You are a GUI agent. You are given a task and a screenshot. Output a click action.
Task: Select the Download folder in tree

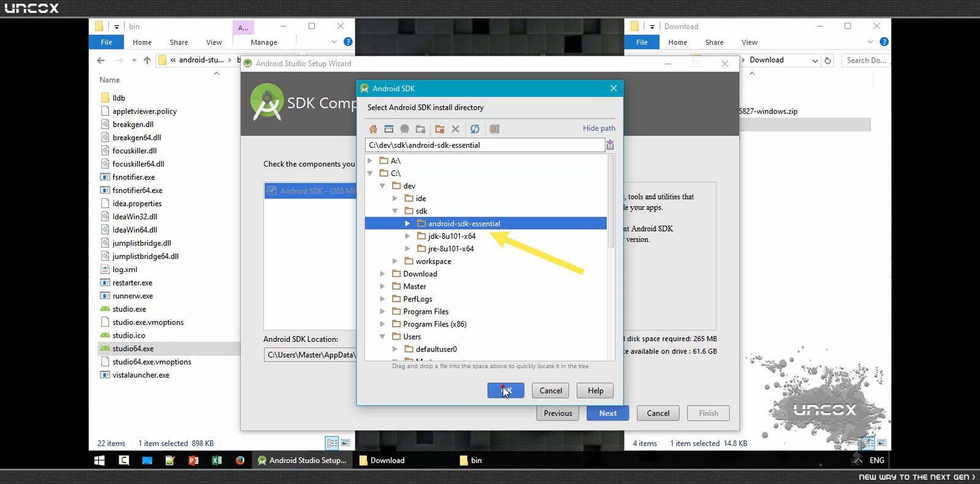click(x=420, y=274)
